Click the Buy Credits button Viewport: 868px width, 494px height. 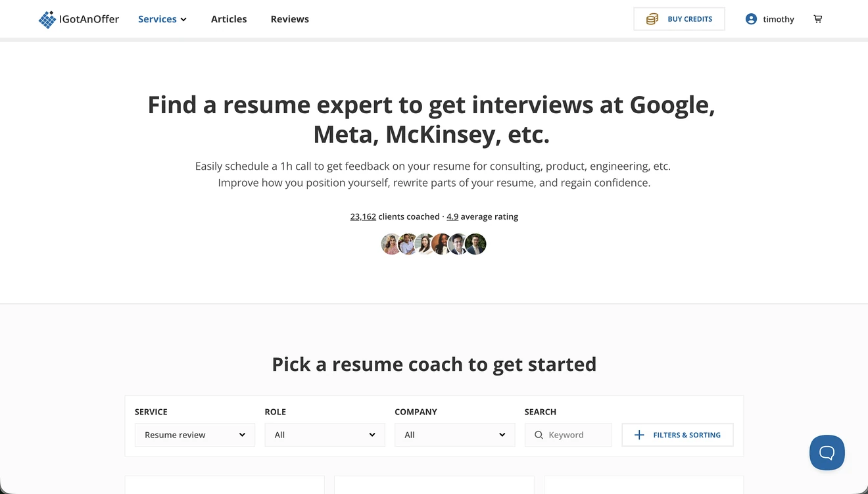coord(679,19)
